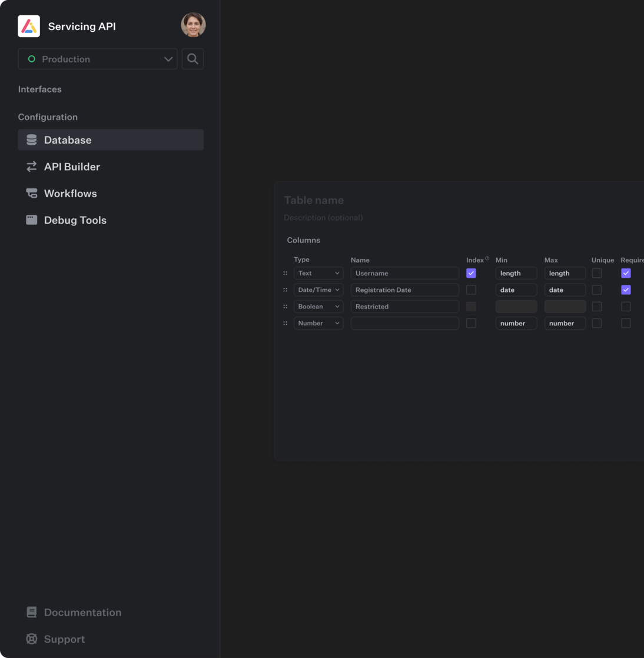Open the Boolean type dropdown for Restricted

318,306
